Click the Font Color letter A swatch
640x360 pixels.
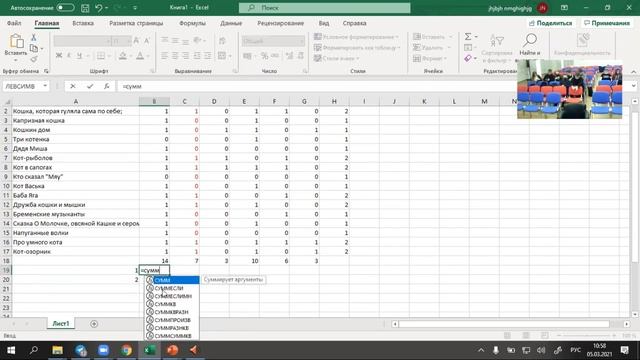click(140, 56)
